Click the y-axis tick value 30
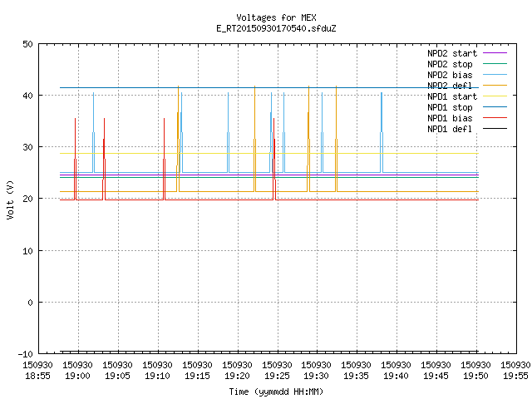This screenshot has height=399, width=532. coord(27,147)
